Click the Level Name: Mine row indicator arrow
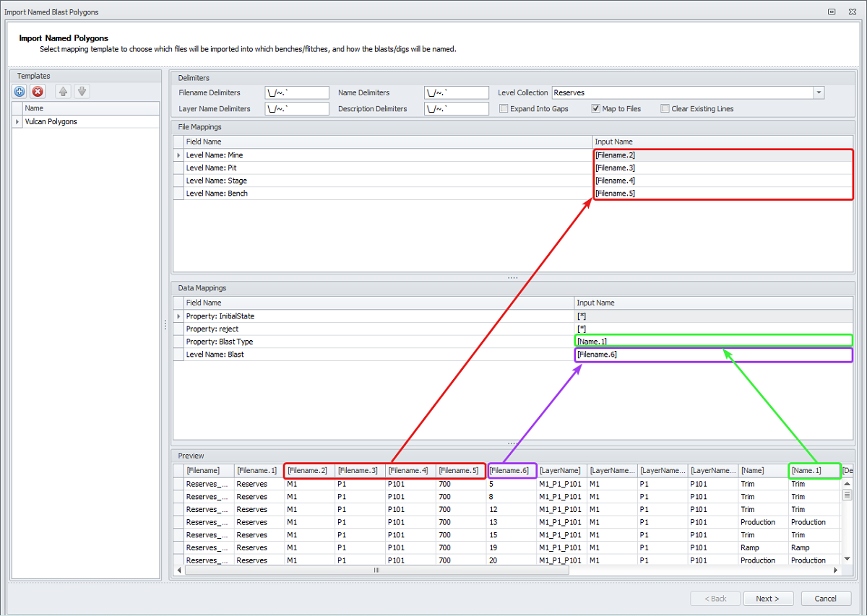Image resolution: width=867 pixels, height=616 pixels. tap(178, 155)
